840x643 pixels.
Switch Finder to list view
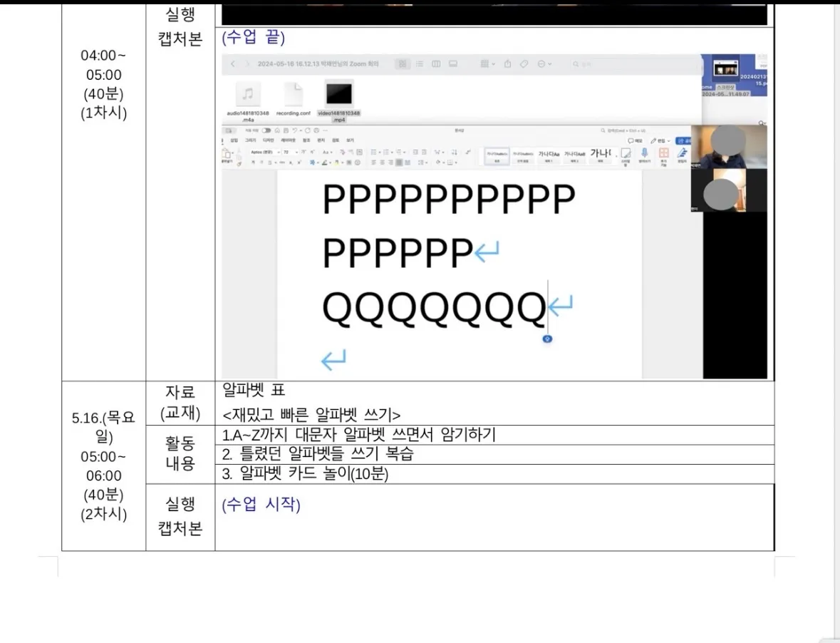click(420, 63)
